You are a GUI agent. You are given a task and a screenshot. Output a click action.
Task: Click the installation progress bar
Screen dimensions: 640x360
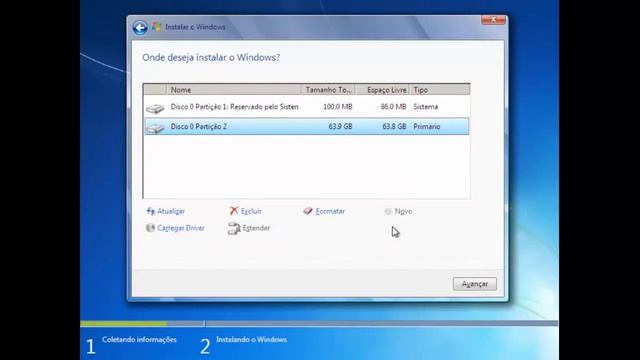pos(319,324)
